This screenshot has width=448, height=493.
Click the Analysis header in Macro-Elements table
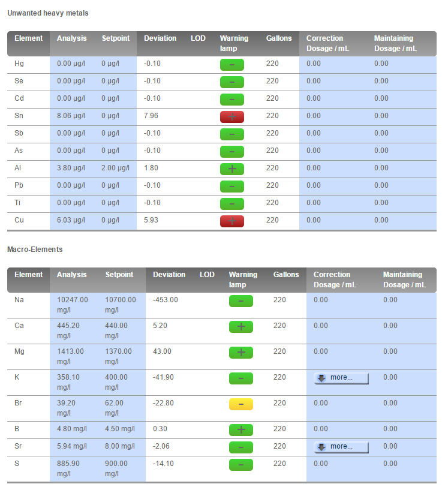tap(72, 275)
